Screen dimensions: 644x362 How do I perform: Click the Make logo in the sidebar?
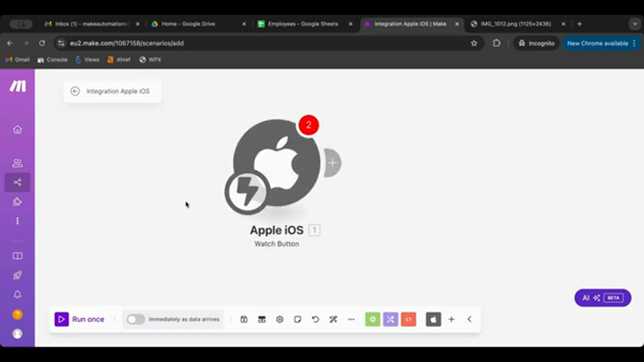click(x=18, y=86)
